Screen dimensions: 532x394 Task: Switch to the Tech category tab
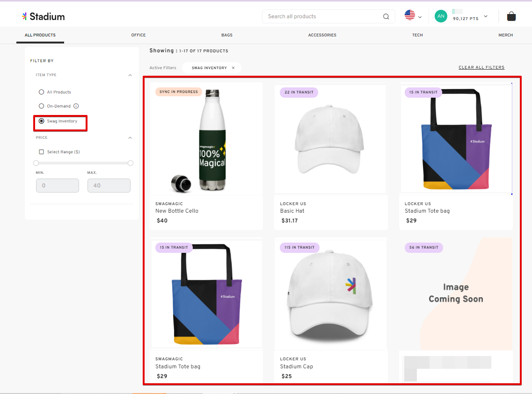[x=417, y=35]
